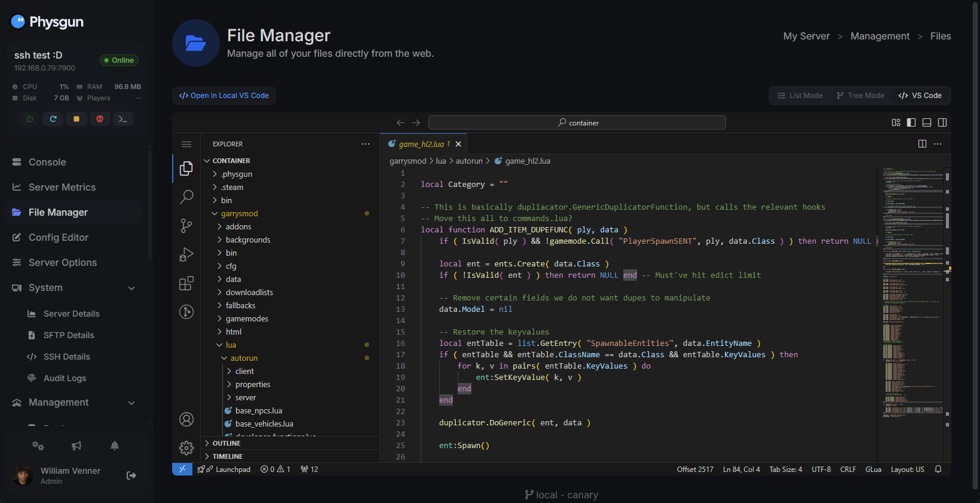Switch to Tree Mode view

[860, 96]
